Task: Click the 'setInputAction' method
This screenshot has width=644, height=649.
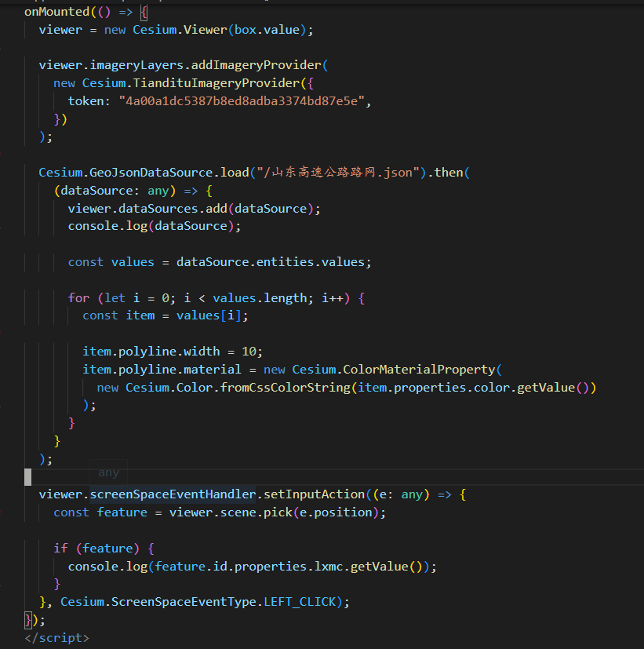Action: 314,494
